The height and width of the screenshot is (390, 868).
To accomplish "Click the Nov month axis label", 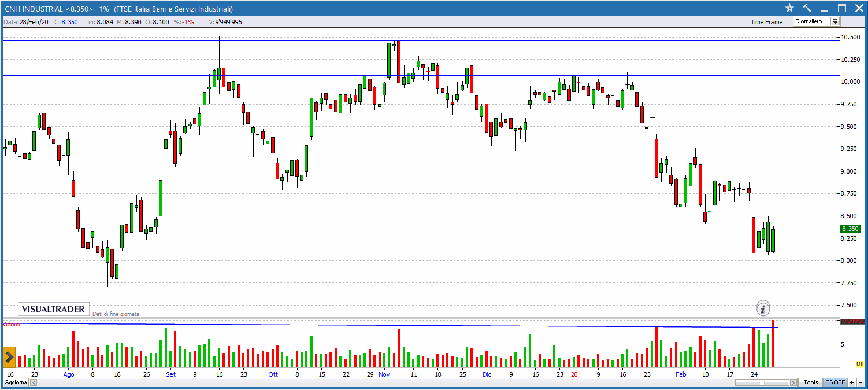I will 384,374.
